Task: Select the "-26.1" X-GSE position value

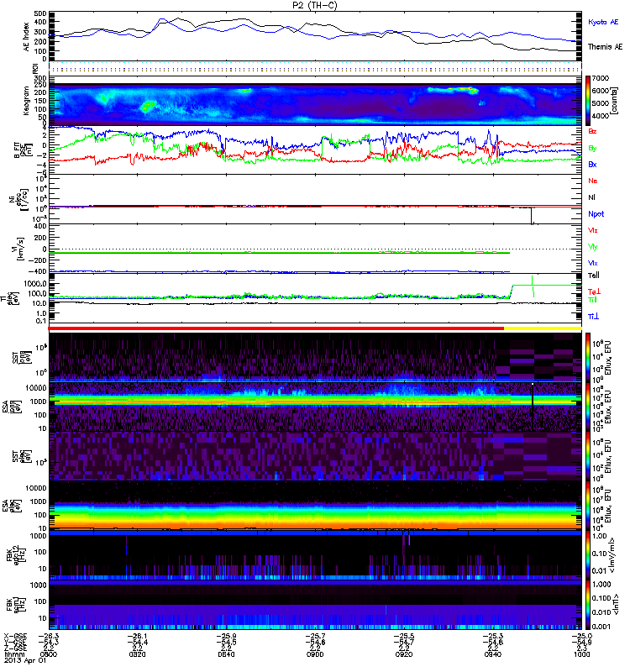Action: coord(137,636)
